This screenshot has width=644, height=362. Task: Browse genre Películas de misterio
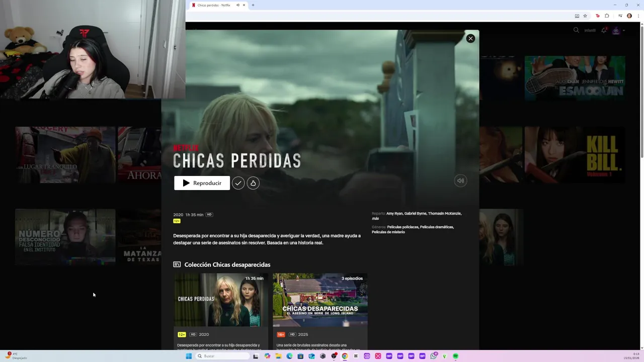pyautogui.click(x=388, y=232)
